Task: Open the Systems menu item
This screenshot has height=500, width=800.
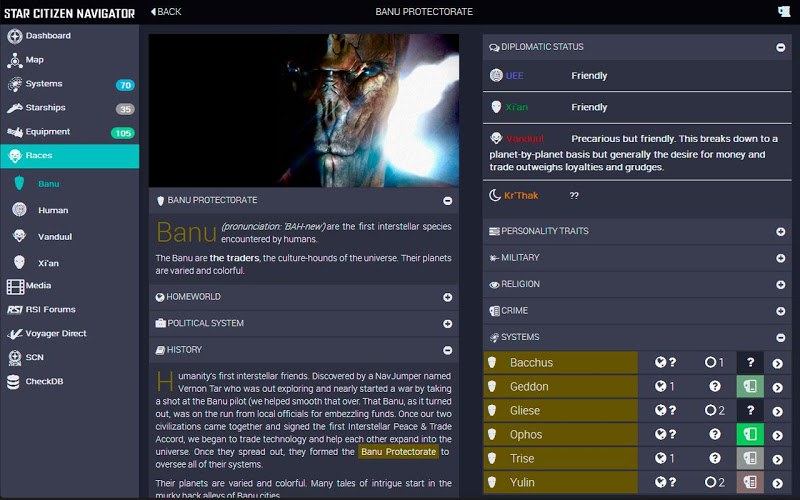Action: tap(44, 84)
